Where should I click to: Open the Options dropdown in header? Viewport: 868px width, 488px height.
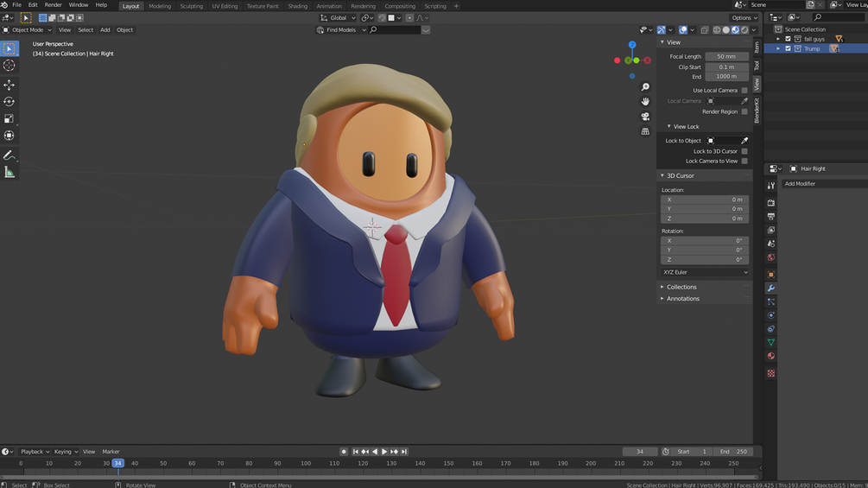point(744,17)
